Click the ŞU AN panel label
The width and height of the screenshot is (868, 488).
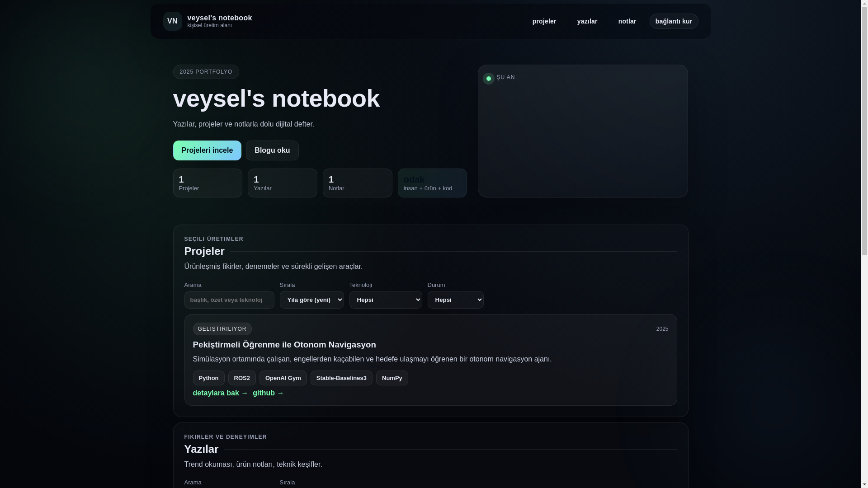[505, 77]
